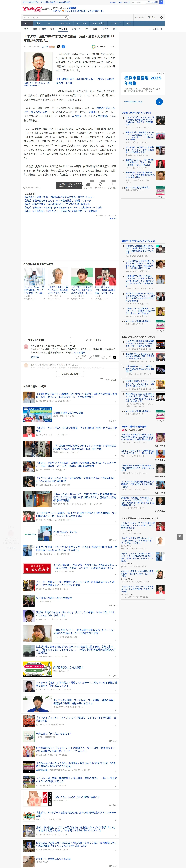
Task: Open the 速報 tab in main navigation
Action: pyautogui.click(x=38, y=24)
